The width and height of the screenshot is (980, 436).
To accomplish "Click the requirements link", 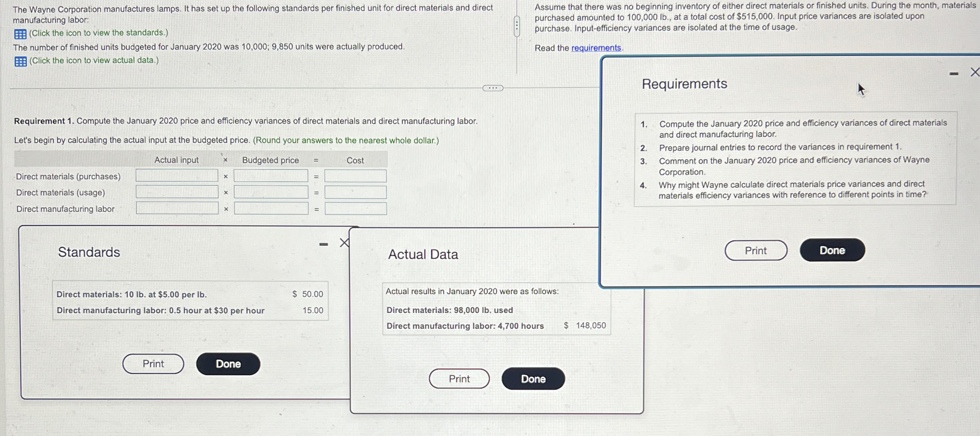I will point(596,48).
